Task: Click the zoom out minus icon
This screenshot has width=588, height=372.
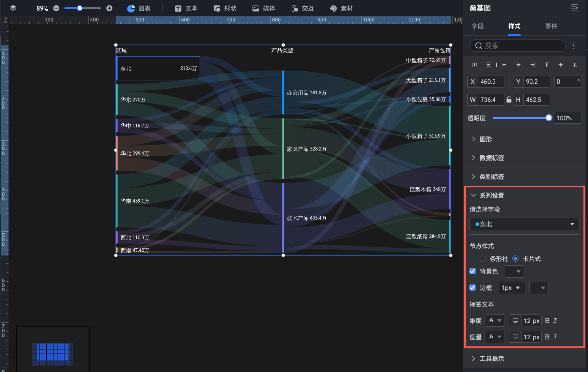Action: coord(57,8)
